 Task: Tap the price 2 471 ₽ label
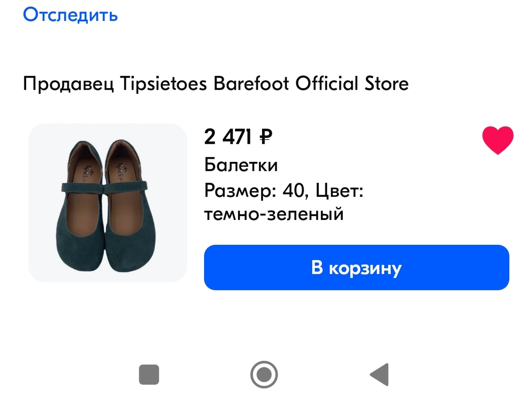(x=238, y=137)
